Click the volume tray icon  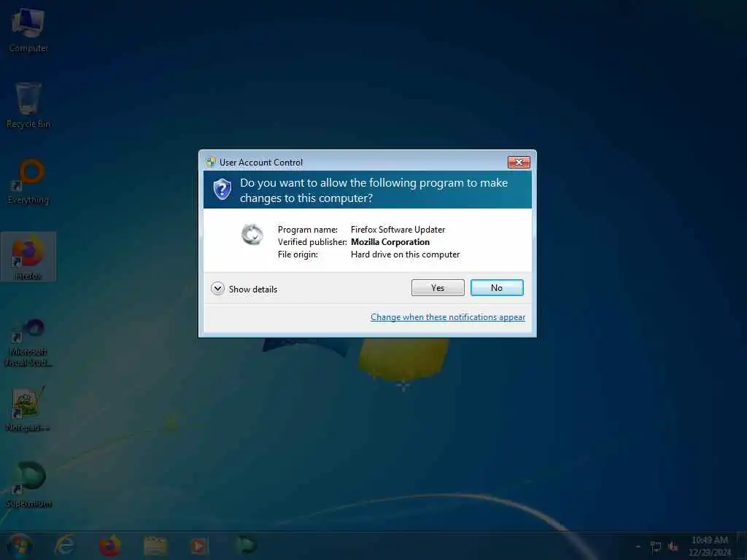(673, 547)
